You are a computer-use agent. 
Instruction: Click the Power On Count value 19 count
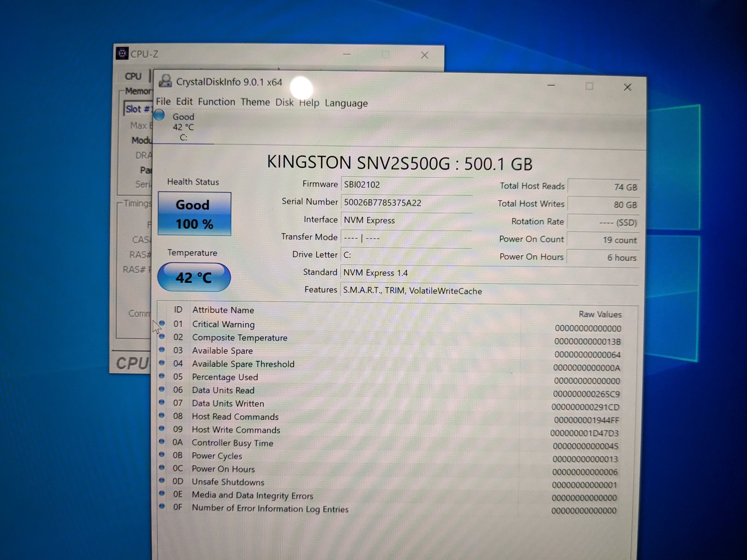603,240
